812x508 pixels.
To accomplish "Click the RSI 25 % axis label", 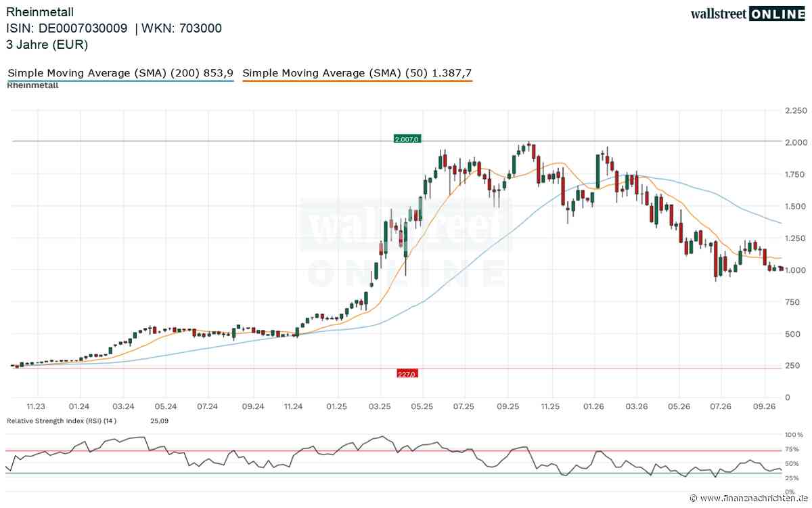I will coord(792,479).
